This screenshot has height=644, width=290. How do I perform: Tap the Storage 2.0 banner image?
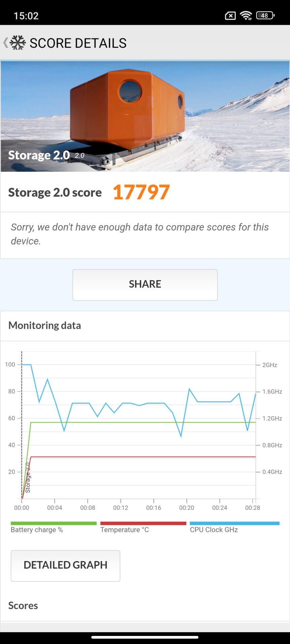click(145, 116)
